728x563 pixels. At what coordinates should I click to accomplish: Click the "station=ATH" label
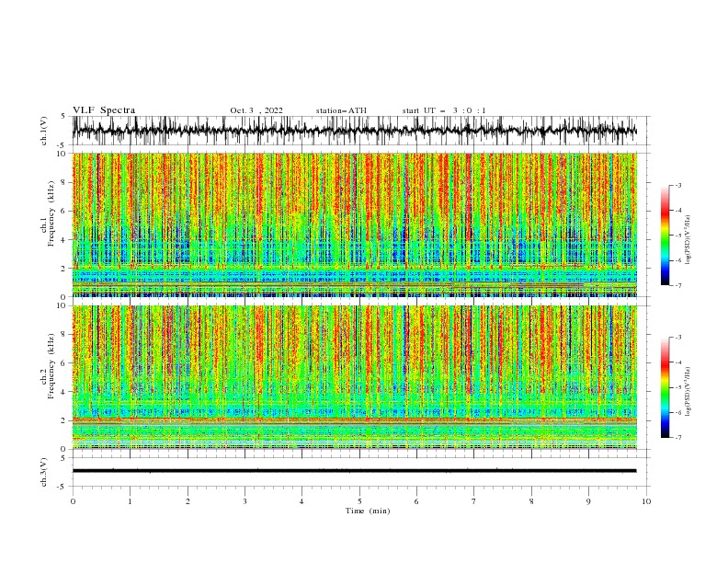(341, 110)
